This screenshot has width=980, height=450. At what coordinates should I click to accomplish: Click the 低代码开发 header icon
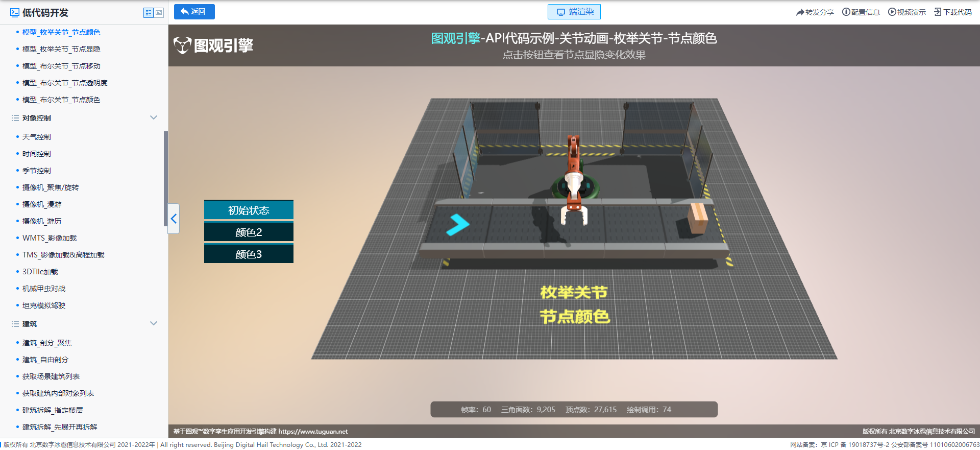click(14, 13)
